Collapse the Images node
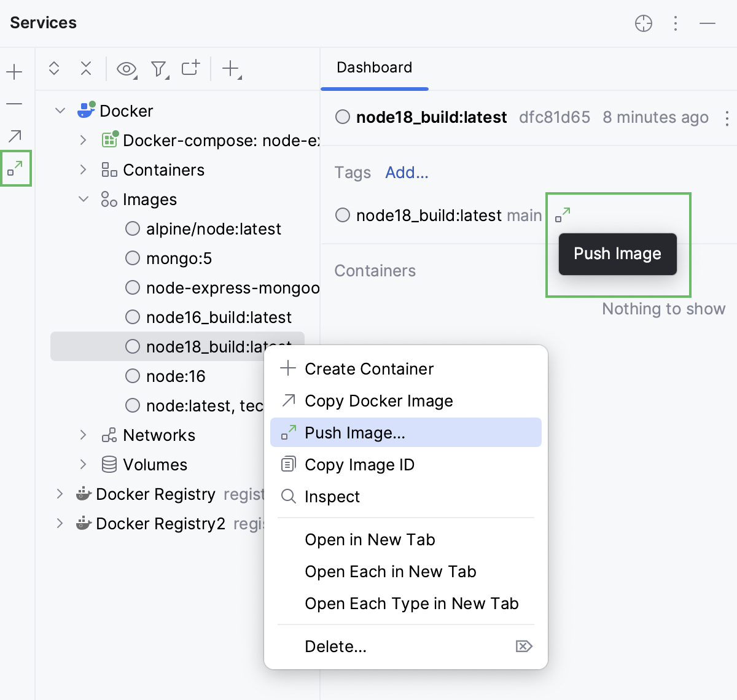The width and height of the screenshot is (737, 700). tap(84, 199)
